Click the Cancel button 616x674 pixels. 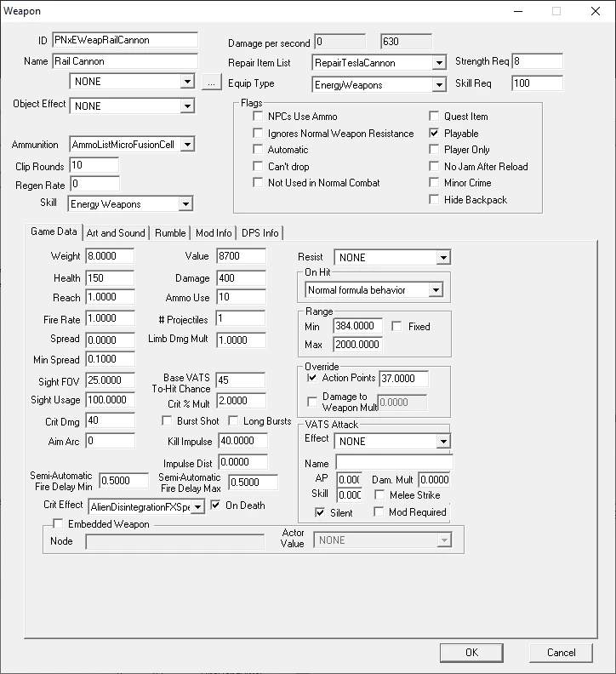click(561, 653)
